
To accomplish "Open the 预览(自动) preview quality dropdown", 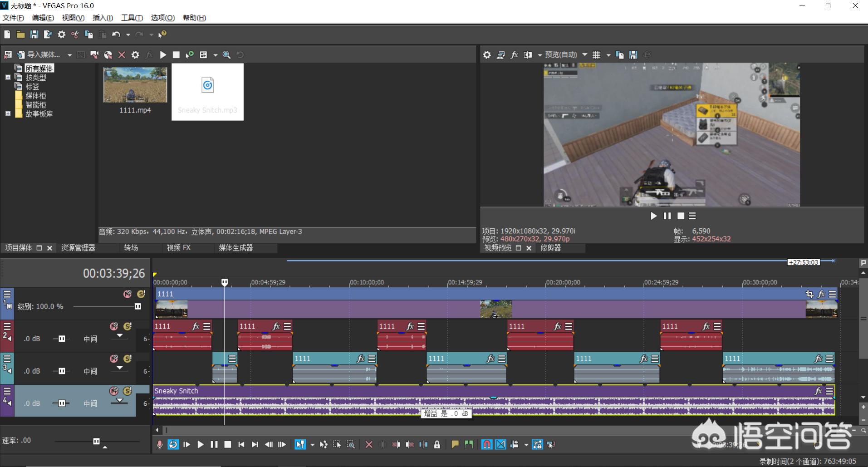I will (585, 55).
